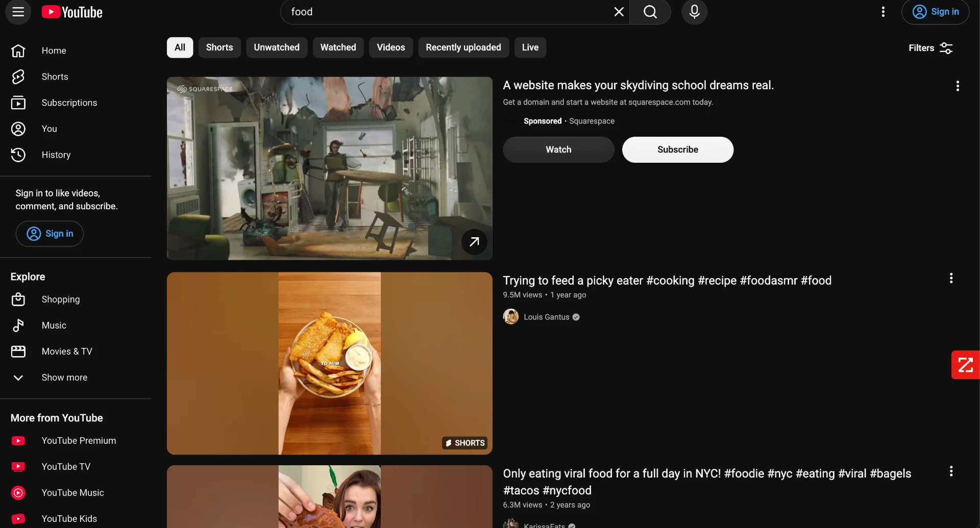
Task: Open the viral food NYC video thumbnail
Action: [329, 496]
